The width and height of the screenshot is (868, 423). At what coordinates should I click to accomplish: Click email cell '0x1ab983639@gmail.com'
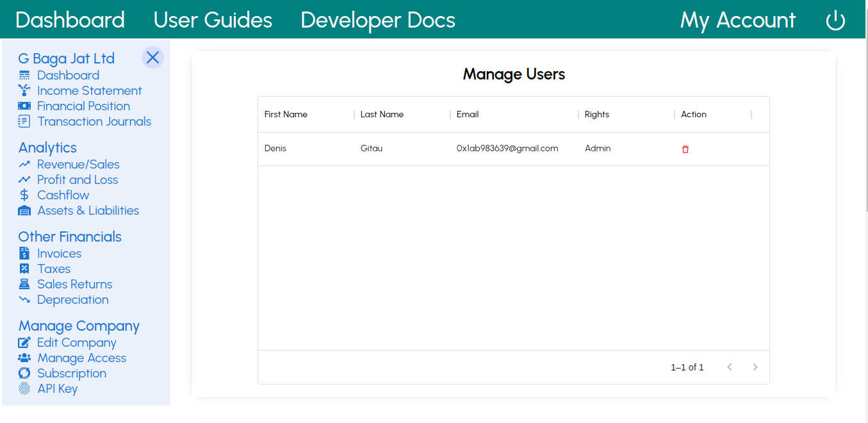tap(514, 149)
